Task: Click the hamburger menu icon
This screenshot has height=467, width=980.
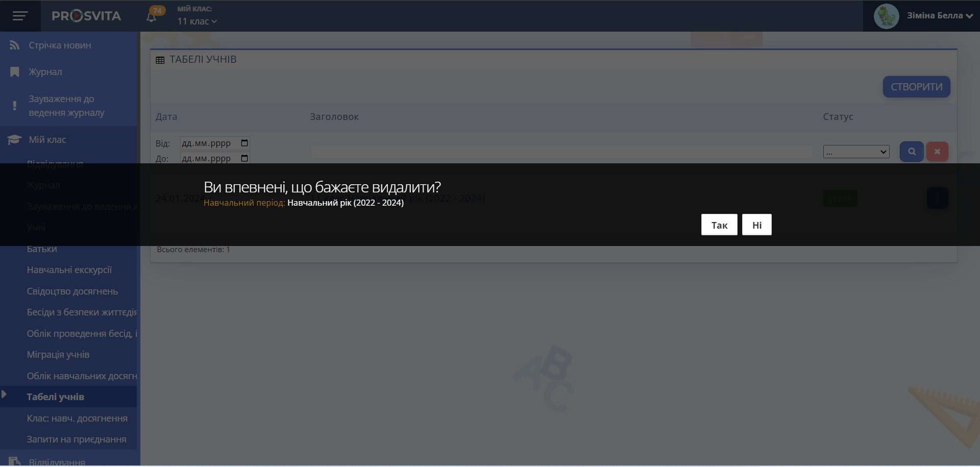Action: pyautogui.click(x=20, y=16)
